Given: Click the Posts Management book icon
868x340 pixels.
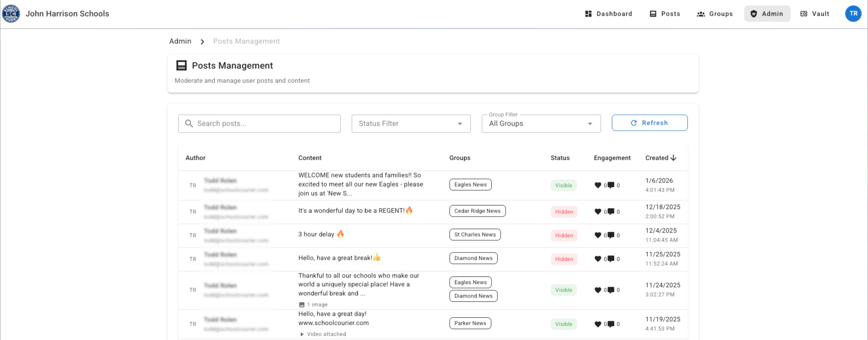Looking at the screenshot, I should [182, 65].
